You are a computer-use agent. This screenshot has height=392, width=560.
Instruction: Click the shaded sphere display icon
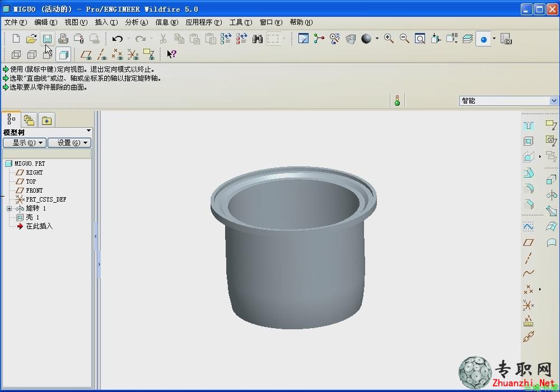[x=366, y=39]
